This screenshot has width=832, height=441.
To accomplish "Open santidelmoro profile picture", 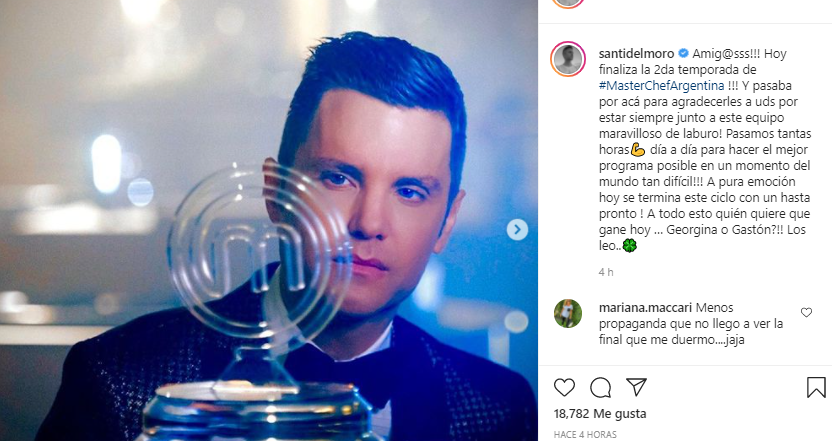I will tap(568, 59).
